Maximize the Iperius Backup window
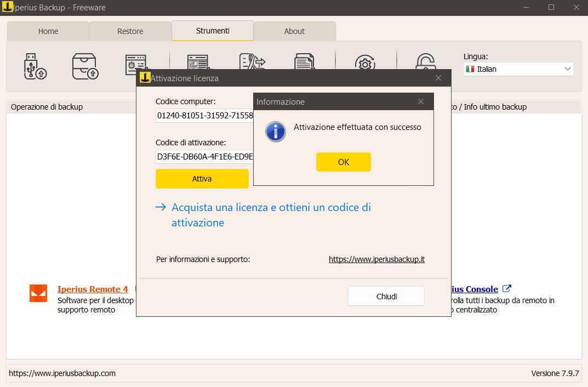Screen dimensions: 588x387 pos(551,7)
